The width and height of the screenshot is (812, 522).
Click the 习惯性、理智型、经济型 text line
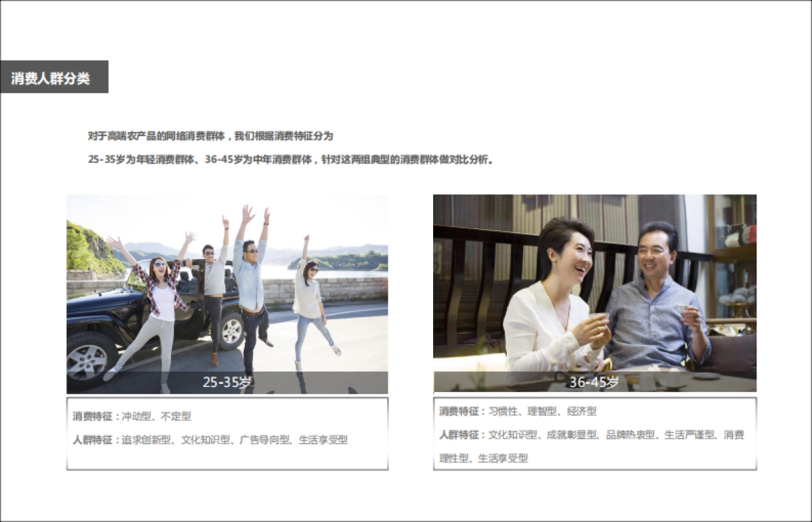[x=518, y=411]
